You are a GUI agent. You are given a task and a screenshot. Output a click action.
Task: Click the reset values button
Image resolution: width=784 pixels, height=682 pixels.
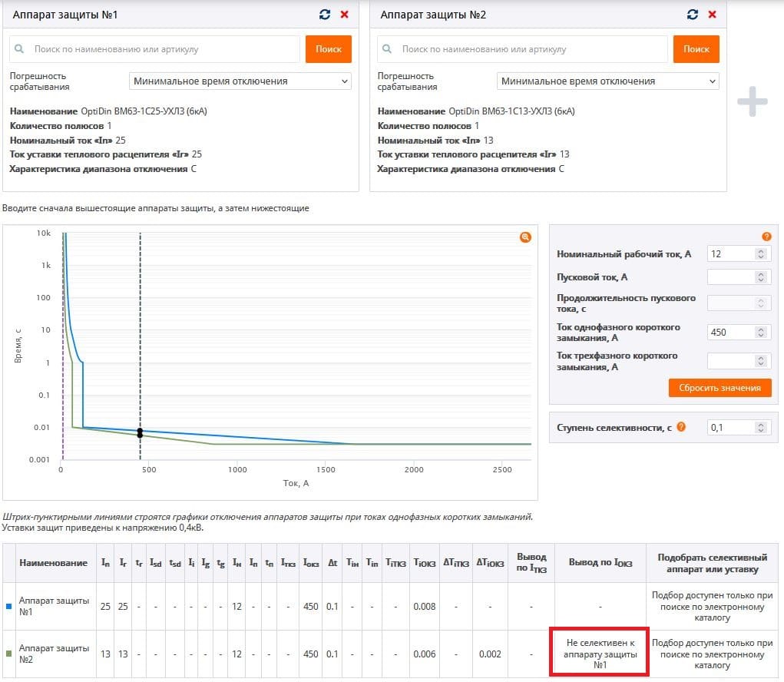coord(719,388)
